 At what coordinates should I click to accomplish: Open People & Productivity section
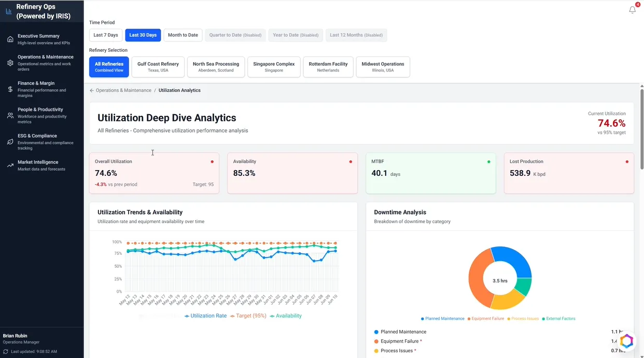point(41,116)
